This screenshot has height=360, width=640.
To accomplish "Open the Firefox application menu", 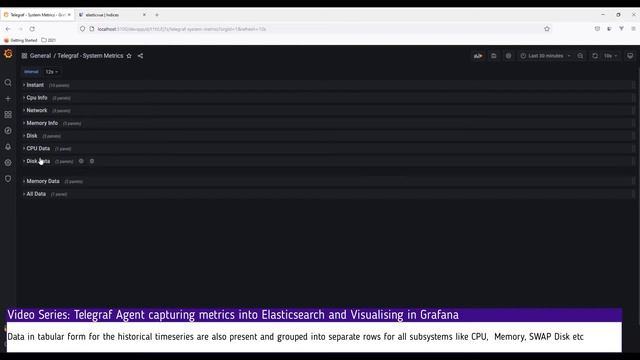I will point(633,29).
